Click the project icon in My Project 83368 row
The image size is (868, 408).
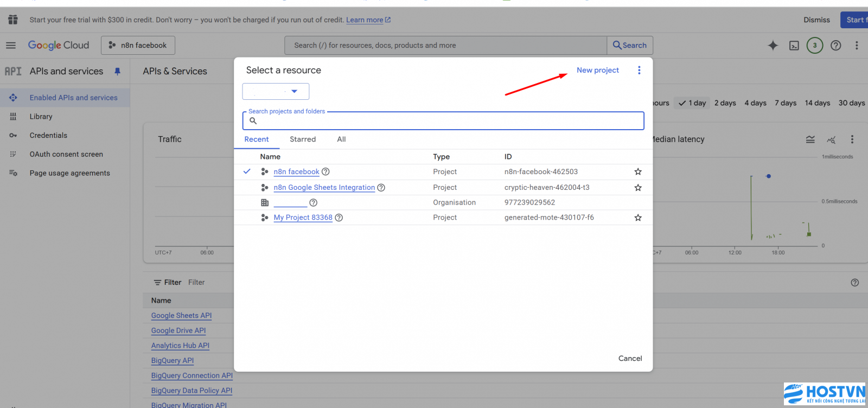[x=265, y=218]
